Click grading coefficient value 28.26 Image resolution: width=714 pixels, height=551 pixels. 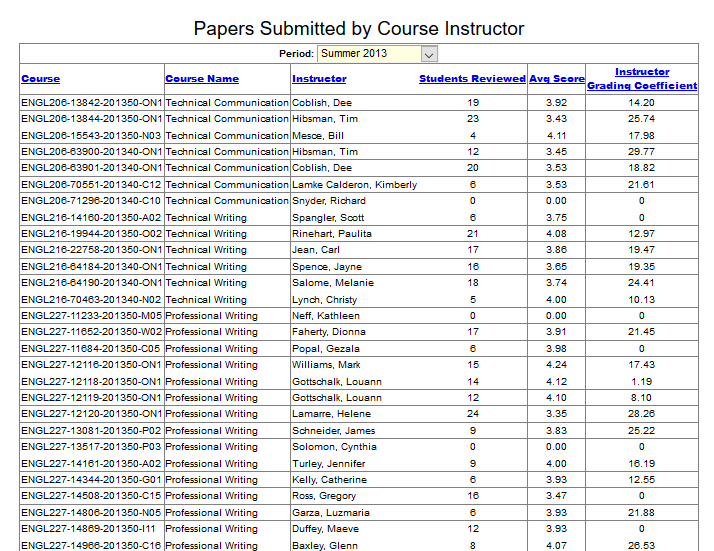pyautogui.click(x=641, y=414)
